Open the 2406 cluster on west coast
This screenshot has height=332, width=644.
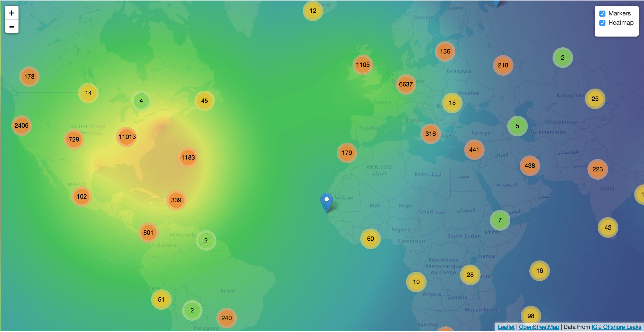pos(22,126)
